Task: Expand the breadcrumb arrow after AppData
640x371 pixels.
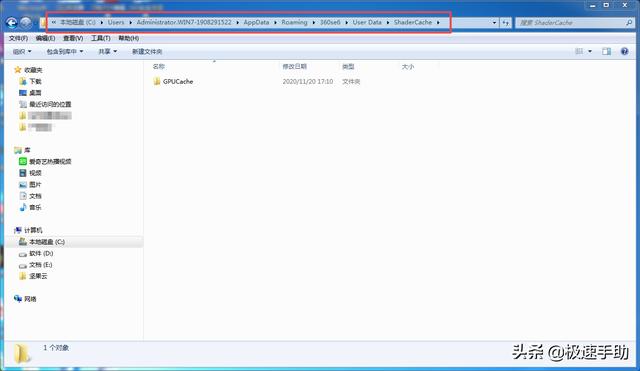Action: click(x=276, y=22)
